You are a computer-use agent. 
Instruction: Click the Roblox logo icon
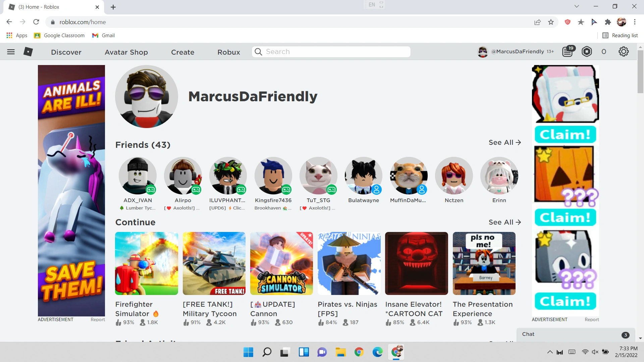(x=28, y=52)
